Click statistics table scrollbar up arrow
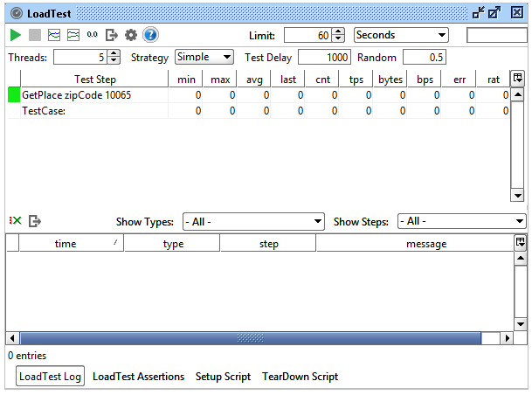The image size is (532, 395). (517, 94)
